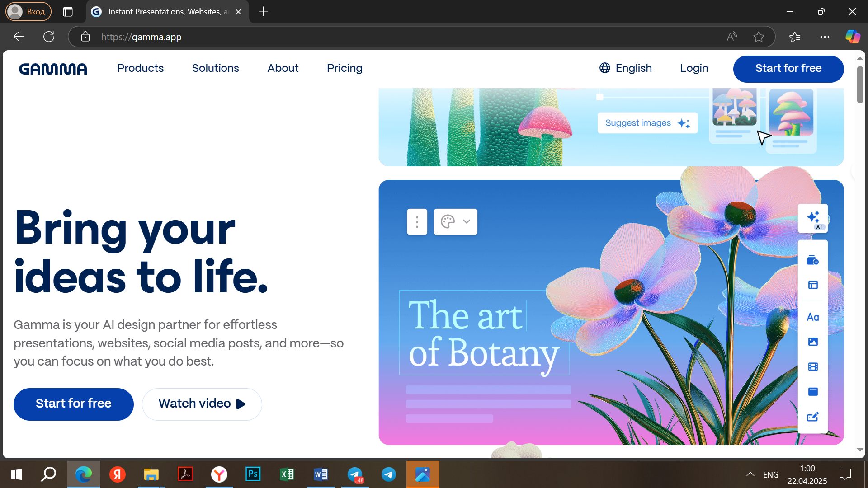Open the Windows Start menu
Image resolution: width=868 pixels, height=488 pixels.
16,474
